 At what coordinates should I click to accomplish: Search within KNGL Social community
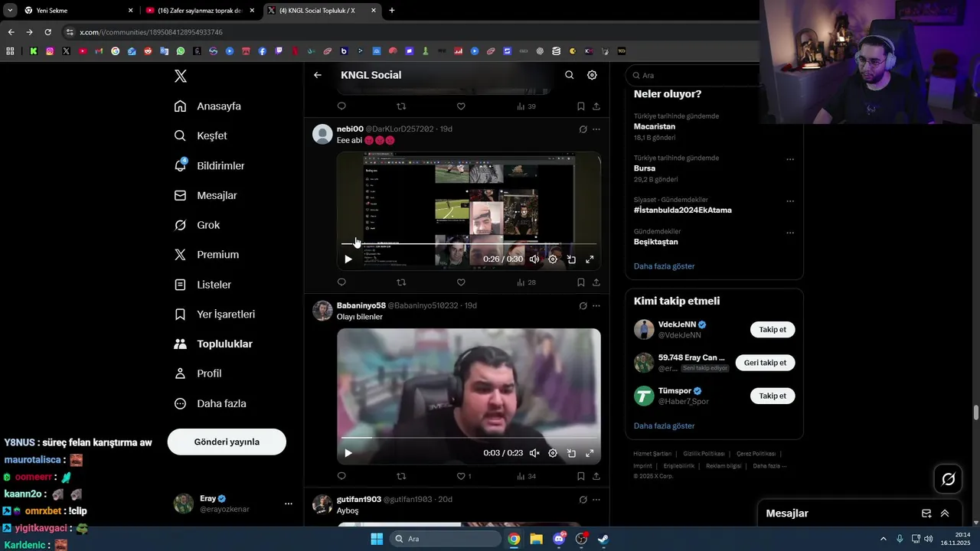pyautogui.click(x=569, y=75)
